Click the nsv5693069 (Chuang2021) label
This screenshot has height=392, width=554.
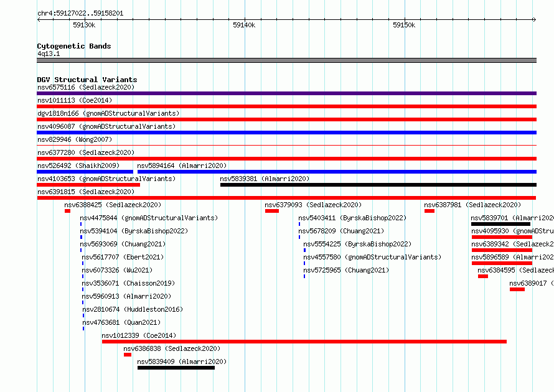[x=123, y=244]
